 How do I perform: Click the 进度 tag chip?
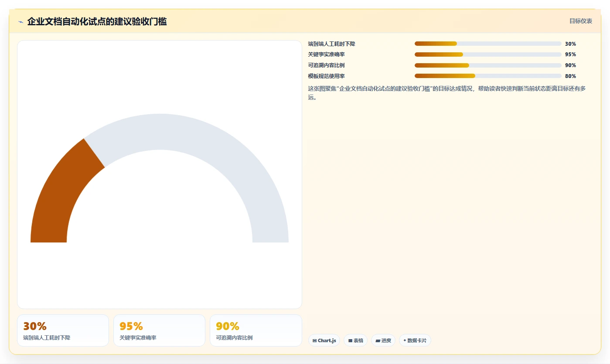pyautogui.click(x=383, y=340)
